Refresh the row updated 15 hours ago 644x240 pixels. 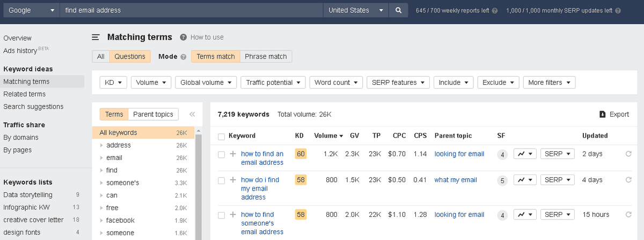628,214
